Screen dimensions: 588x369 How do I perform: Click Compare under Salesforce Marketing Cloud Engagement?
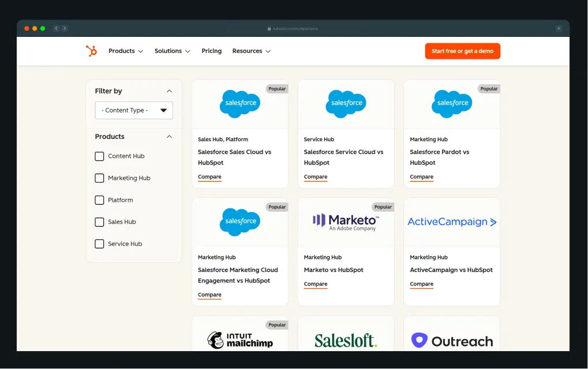tap(209, 295)
